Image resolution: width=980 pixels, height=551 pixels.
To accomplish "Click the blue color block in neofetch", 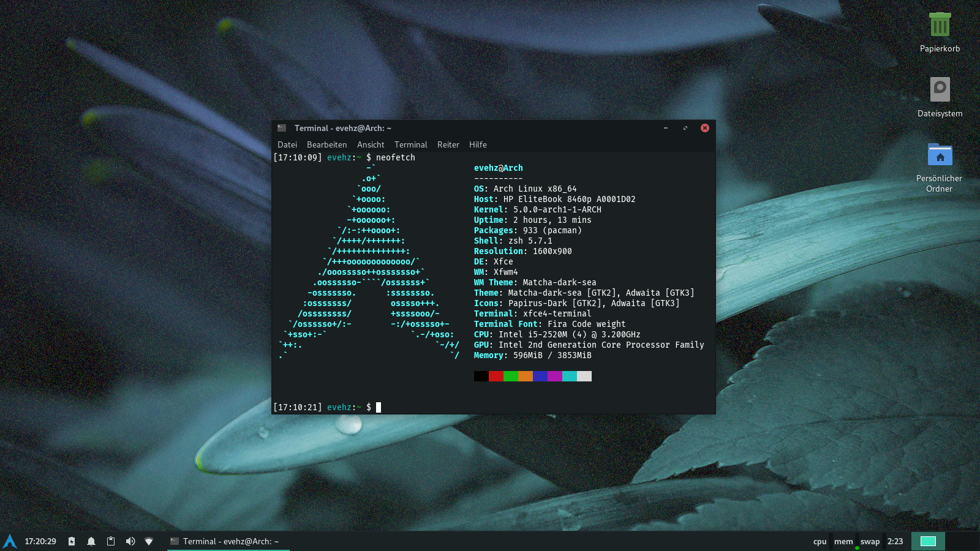I will [540, 376].
